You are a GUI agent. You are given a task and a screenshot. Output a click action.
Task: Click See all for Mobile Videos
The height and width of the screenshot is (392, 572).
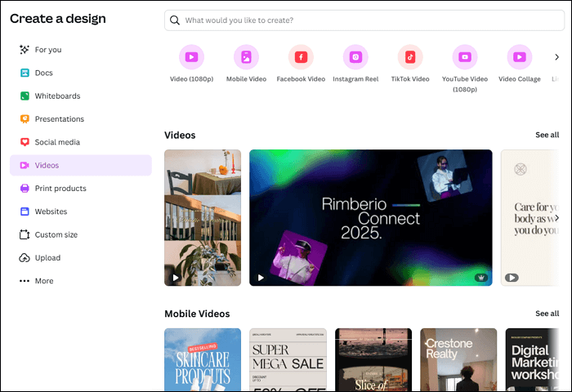(x=547, y=314)
